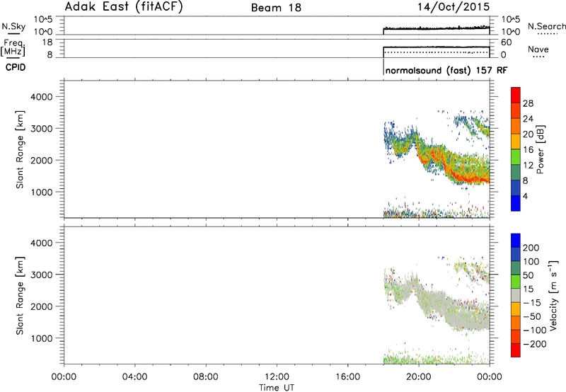566x392 pixels.
Task: Pick the bright blue top segment of Velocity colorbar
Action: [516, 241]
